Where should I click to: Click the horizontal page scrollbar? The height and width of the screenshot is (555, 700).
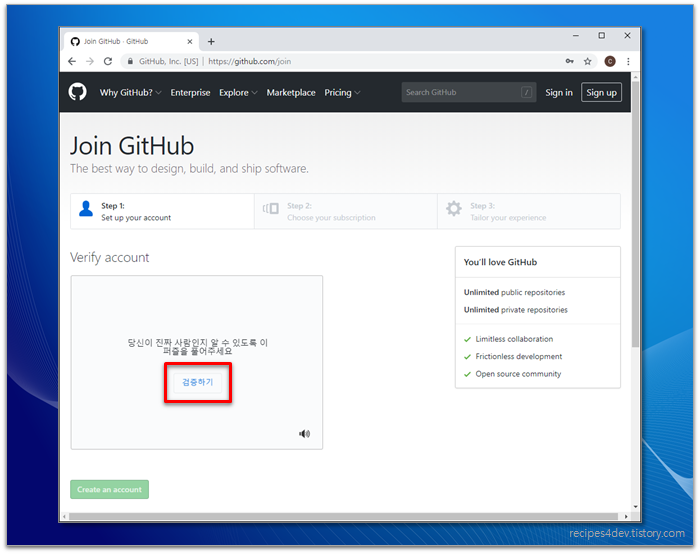tap(343, 517)
